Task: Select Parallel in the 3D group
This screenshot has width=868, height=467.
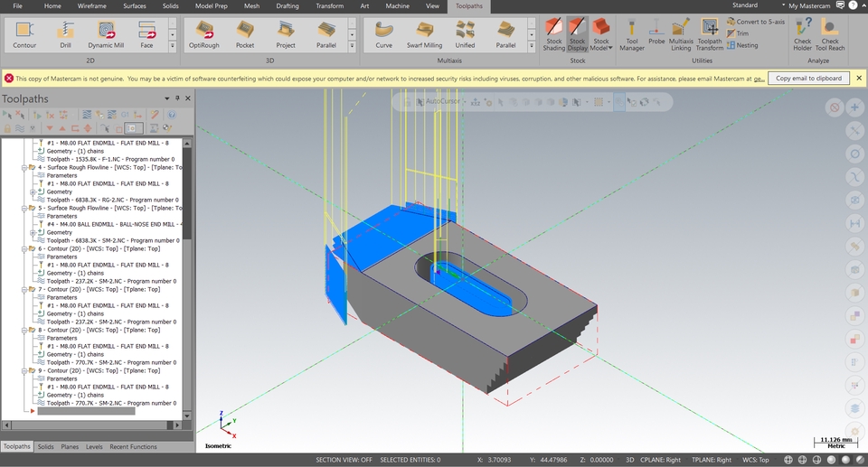Action: tap(326, 34)
